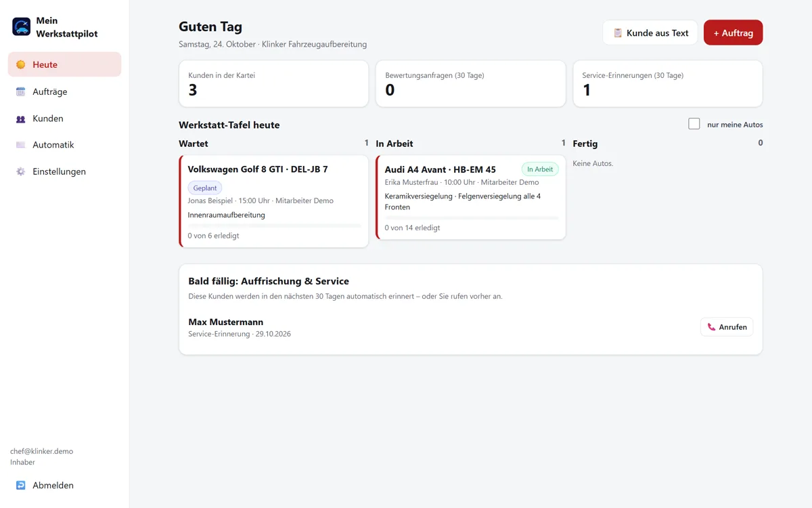This screenshot has width=812, height=508.
Task: Click the clipboard icon in Kunde aus Text
Action: click(618, 33)
